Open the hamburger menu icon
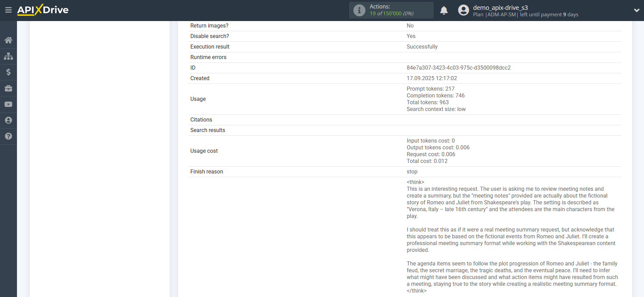This screenshot has height=297, width=644. [8, 10]
